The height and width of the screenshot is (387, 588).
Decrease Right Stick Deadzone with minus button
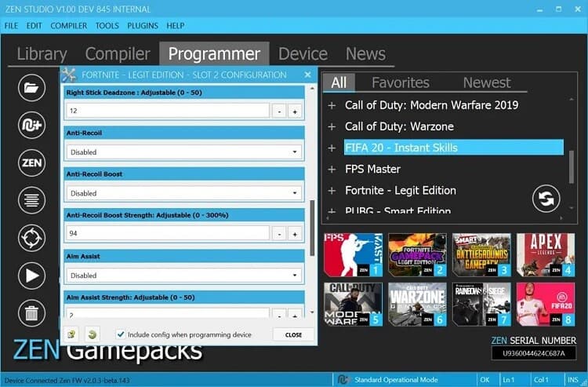279,111
